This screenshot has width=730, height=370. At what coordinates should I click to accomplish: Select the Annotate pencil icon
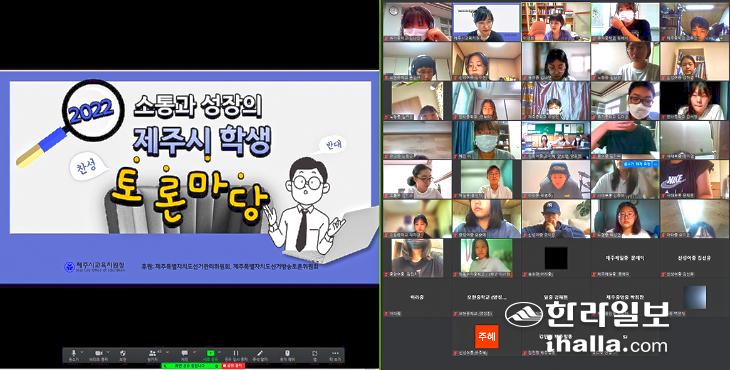coord(260,354)
